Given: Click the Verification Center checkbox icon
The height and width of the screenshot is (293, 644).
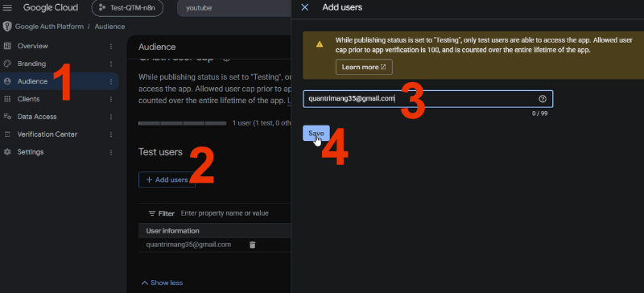Looking at the screenshot, I should pos(7,134).
